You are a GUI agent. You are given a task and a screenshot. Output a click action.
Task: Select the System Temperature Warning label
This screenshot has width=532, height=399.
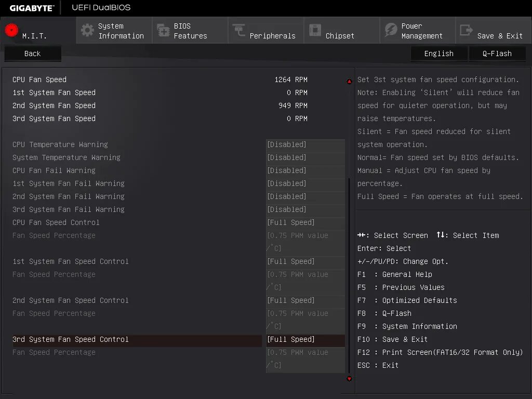pos(66,157)
